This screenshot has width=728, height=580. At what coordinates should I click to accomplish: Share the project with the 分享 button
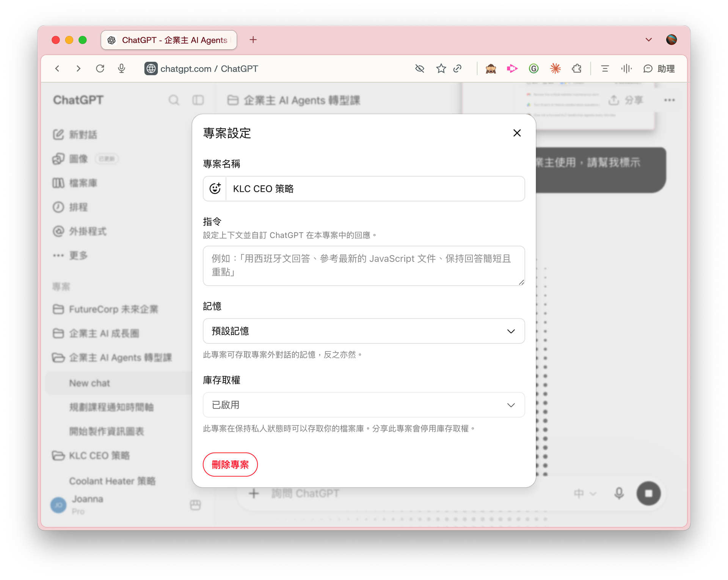tap(626, 100)
